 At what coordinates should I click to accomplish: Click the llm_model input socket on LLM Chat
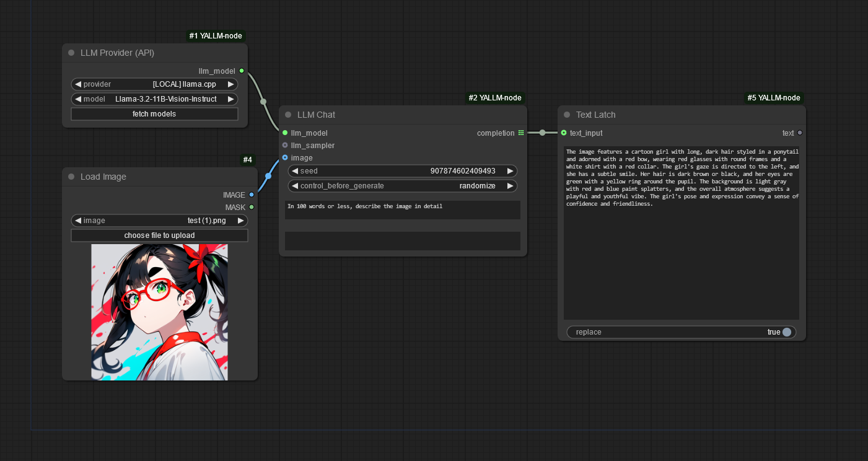pyautogui.click(x=285, y=133)
